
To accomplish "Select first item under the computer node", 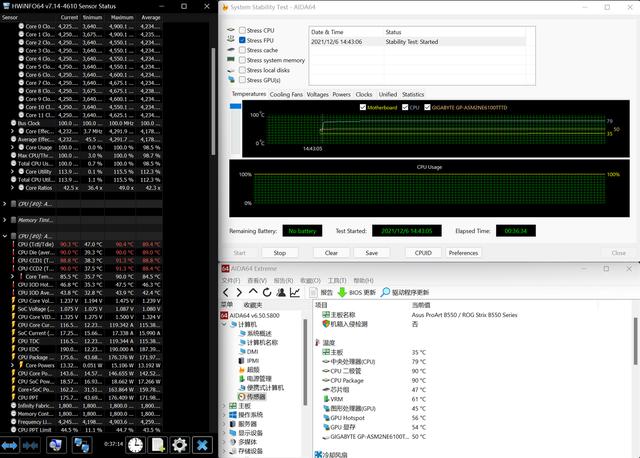I will pyautogui.click(x=255, y=333).
